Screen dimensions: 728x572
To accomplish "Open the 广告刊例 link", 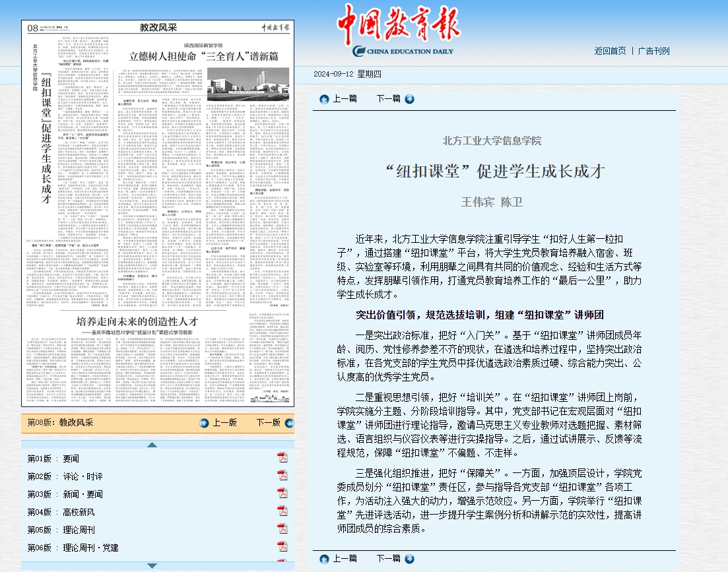I will 653,51.
